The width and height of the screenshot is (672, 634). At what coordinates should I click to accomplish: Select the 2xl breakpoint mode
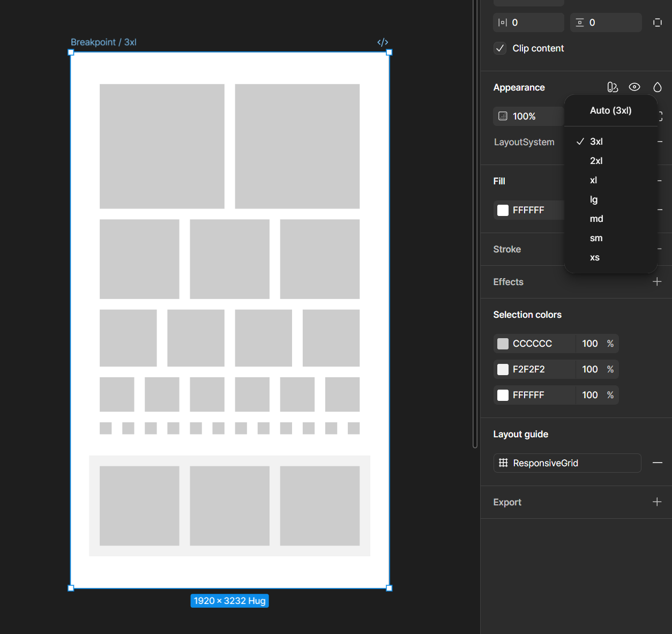596,161
